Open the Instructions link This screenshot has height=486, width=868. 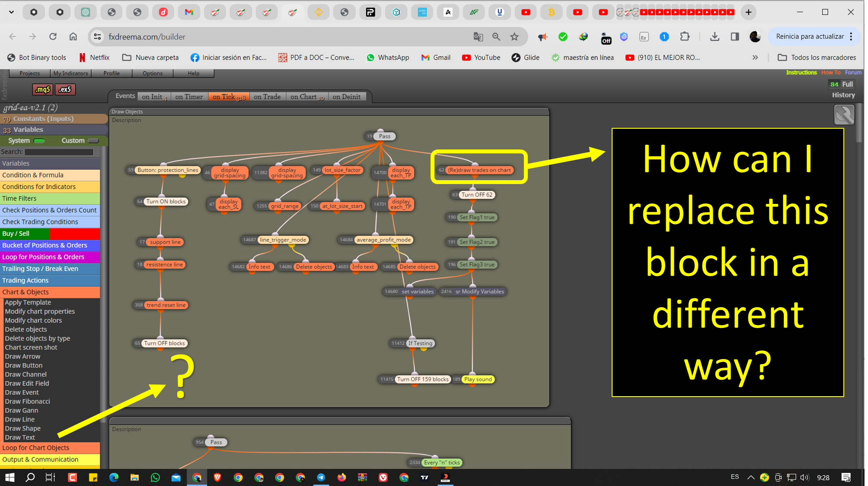pos(801,73)
